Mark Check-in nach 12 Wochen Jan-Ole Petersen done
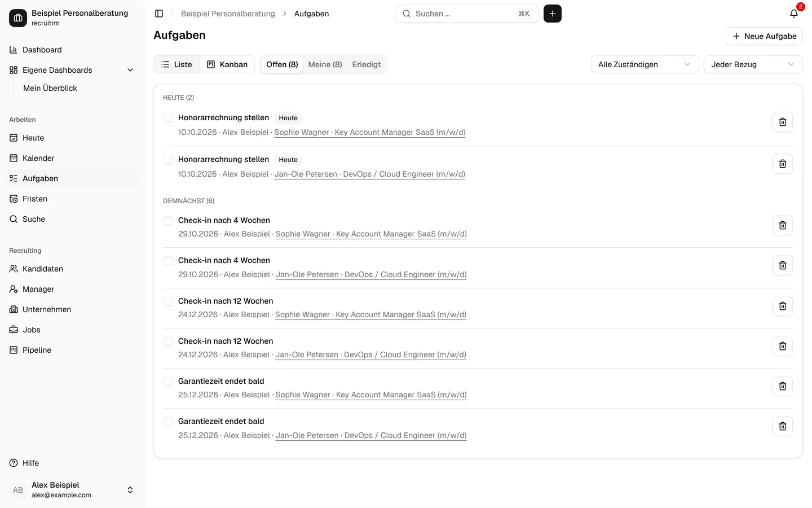This screenshot has height=508, width=812. pyautogui.click(x=168, y=341)
